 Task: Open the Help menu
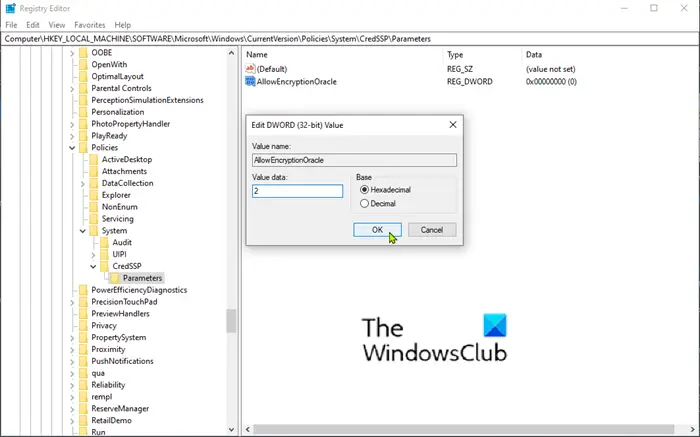tap(123, 25)
